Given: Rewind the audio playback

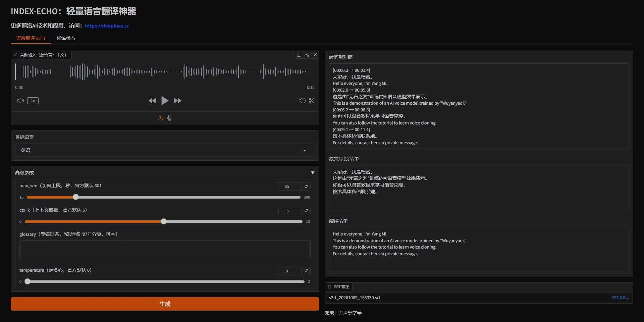Looking at the screenshot, I should click(x=152, y=101).
